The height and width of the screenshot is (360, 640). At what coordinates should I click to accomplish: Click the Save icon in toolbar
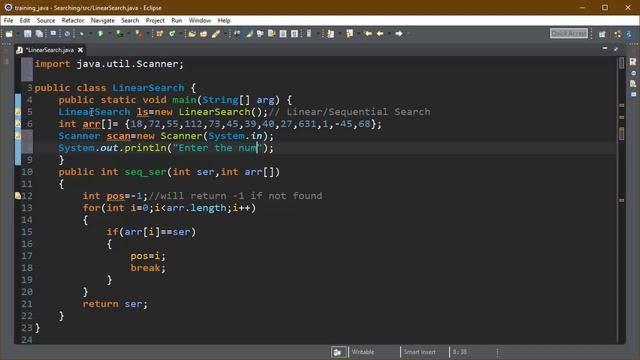(x=27, y=33)
